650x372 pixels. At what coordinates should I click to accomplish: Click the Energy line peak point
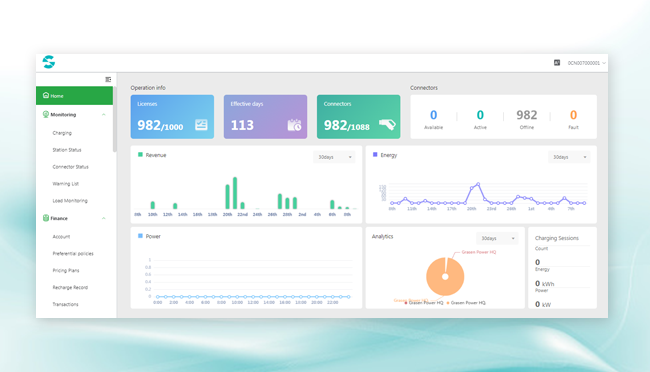(478, 184)
